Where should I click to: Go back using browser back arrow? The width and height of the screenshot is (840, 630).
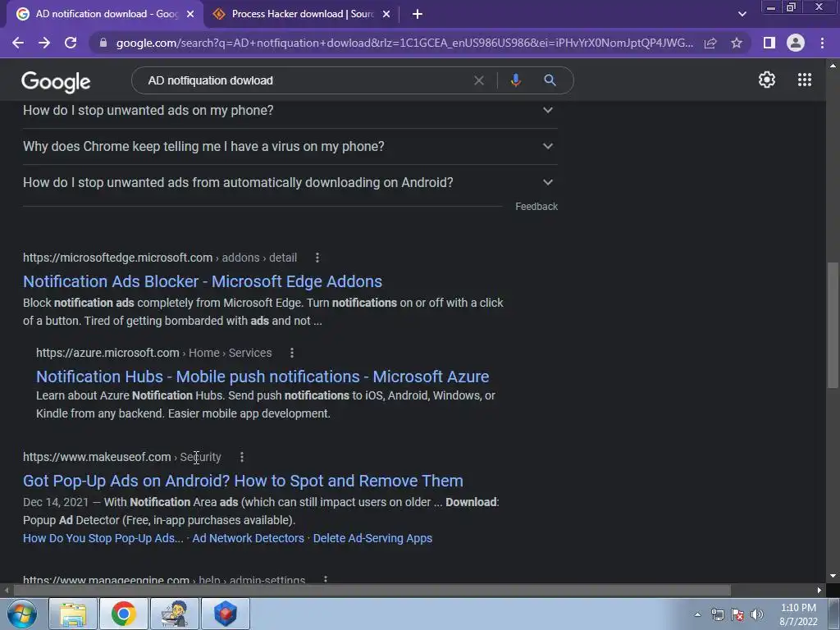click(18, 43)
